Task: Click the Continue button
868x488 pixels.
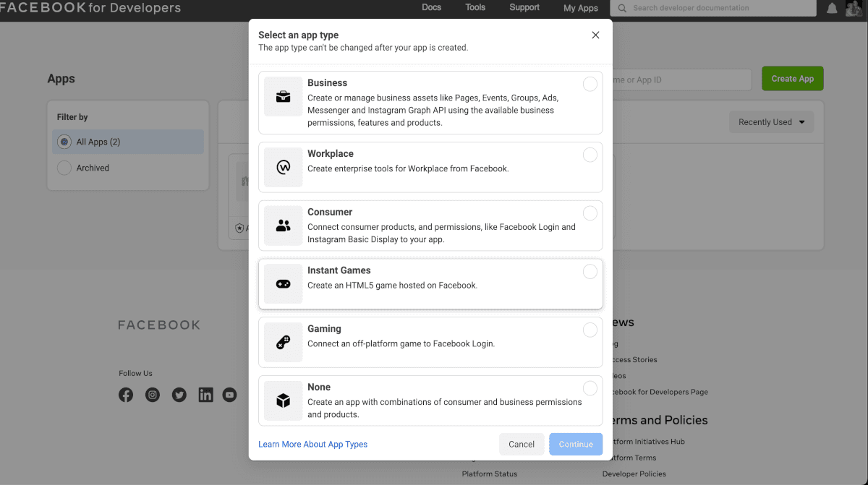Action: pos(576,444)
